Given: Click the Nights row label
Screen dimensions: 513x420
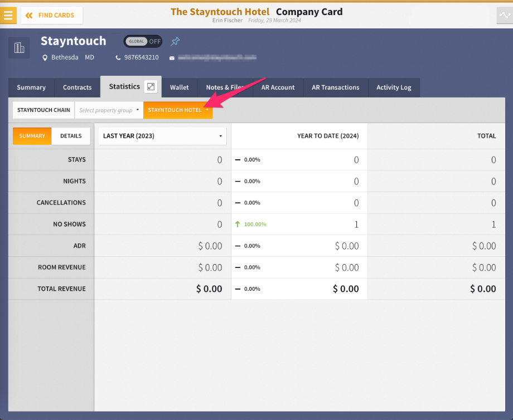Looking at the screenshot, I should pos(74,182).
